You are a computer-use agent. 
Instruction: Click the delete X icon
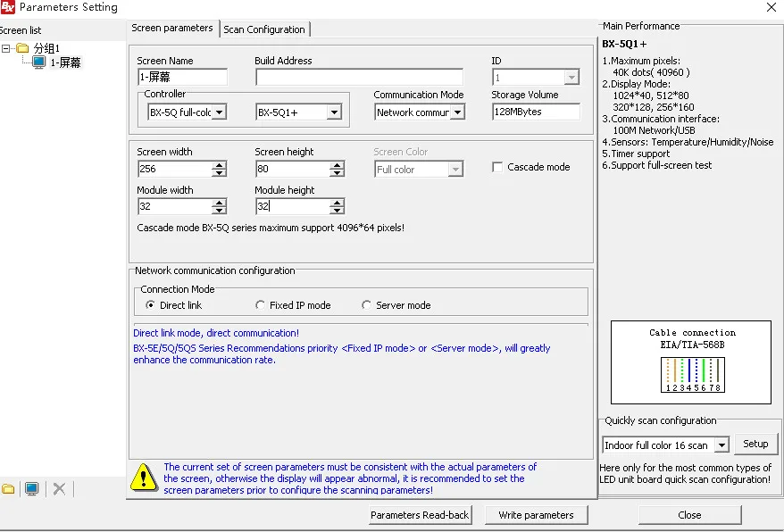point(59,488)
